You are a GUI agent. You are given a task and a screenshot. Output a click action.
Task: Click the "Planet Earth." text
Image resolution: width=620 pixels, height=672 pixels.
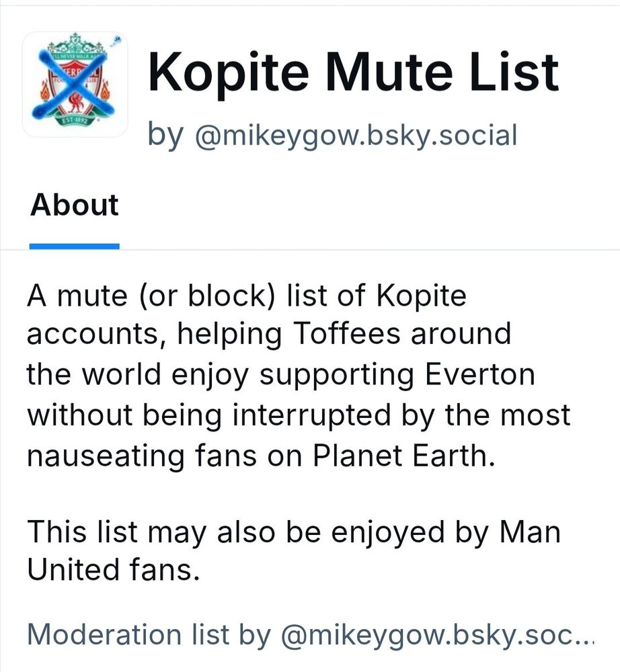pos(404,455)
